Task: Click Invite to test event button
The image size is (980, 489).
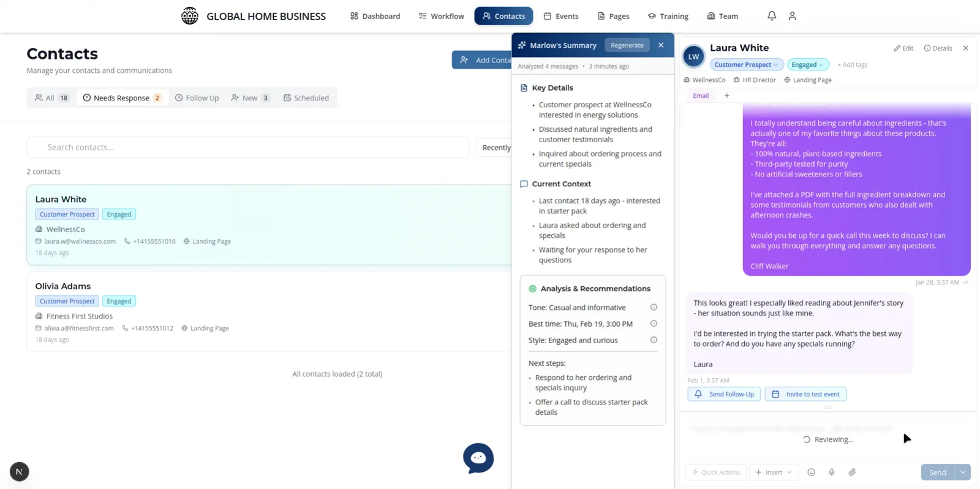Action: (805, 394)
